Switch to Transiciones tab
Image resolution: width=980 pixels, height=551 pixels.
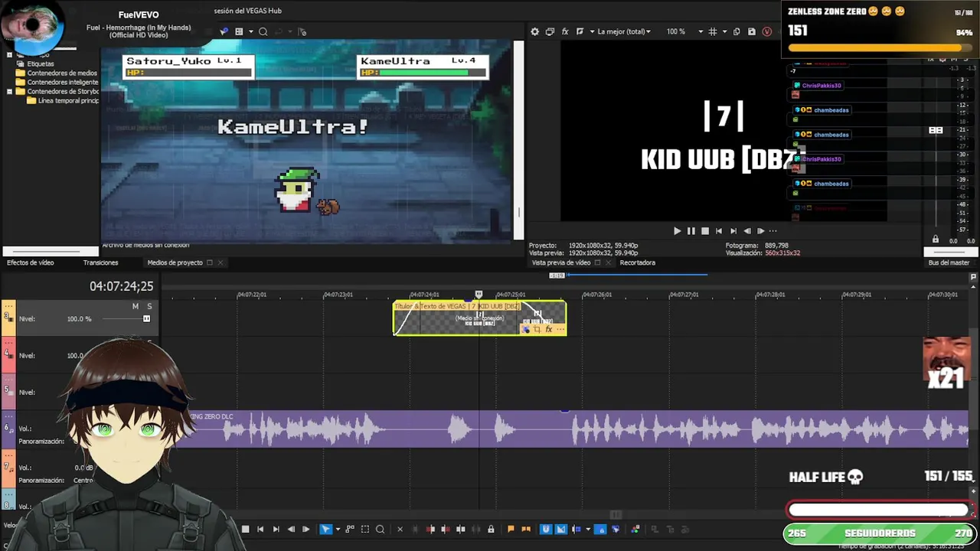pos(100,262)
